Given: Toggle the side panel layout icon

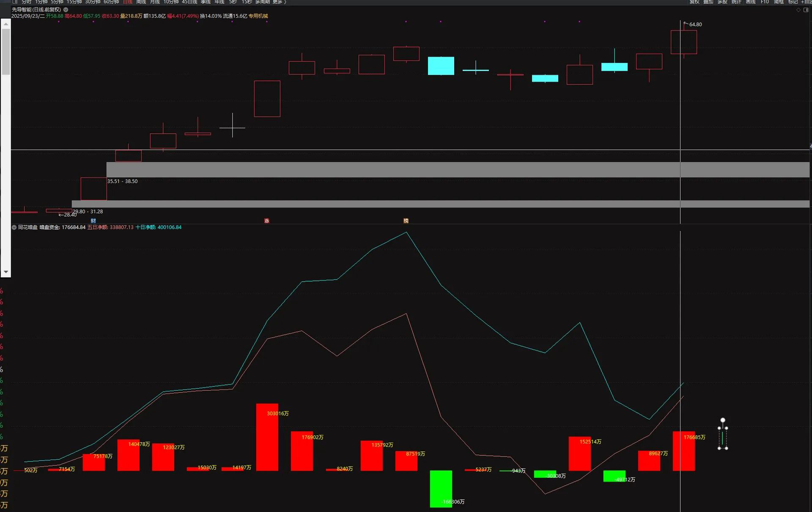Looking at the screenshot, I should tap(806, 10).
